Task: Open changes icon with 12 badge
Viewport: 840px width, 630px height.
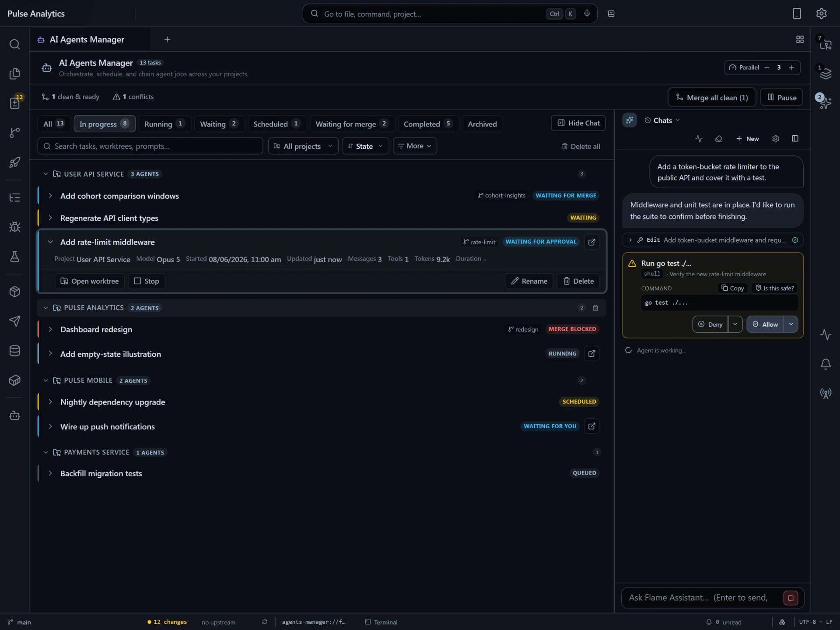Action: click(14, 103)
